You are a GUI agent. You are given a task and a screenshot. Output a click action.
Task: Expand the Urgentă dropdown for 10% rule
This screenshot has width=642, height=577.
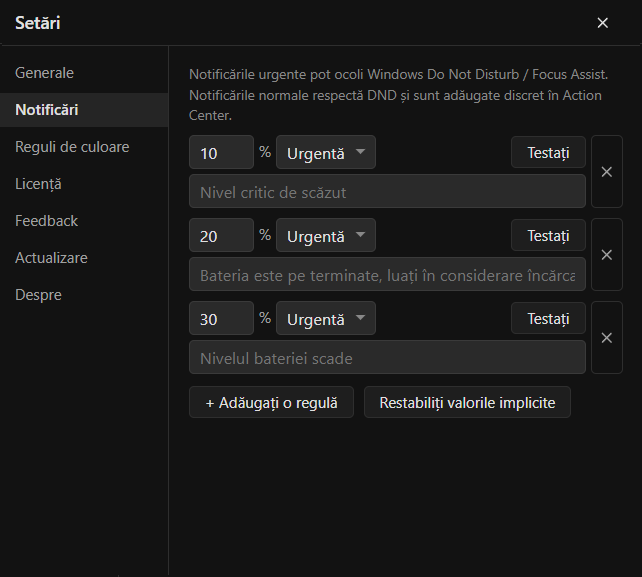point(326,152)
